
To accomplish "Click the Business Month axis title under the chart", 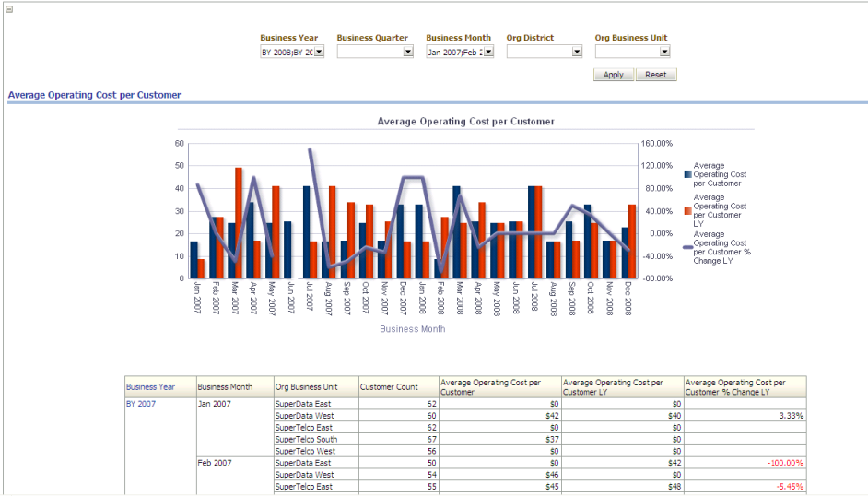I will [413, 329].
